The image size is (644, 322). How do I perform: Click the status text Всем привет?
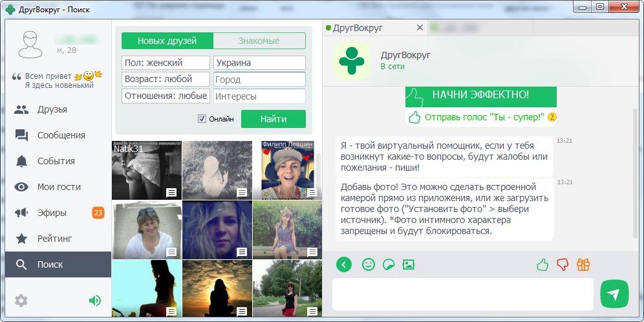click(48, 76)
